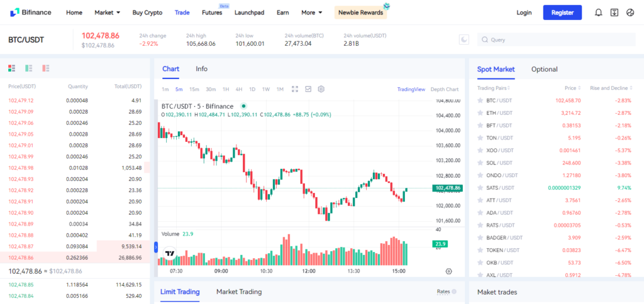Click the chart scale settings icon
The image size is (644, 304).
[448, 271]
